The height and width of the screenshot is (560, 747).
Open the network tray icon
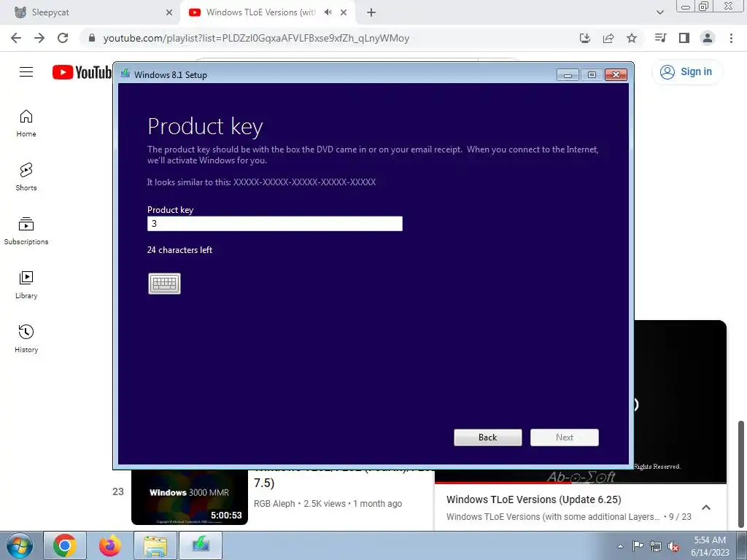point(656,546)
